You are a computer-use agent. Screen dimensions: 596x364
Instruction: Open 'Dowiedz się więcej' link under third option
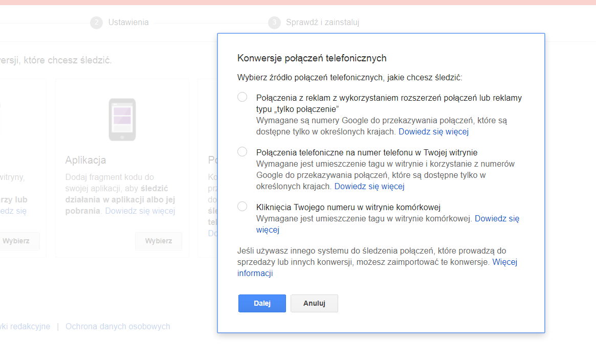[x=497, y=218]
